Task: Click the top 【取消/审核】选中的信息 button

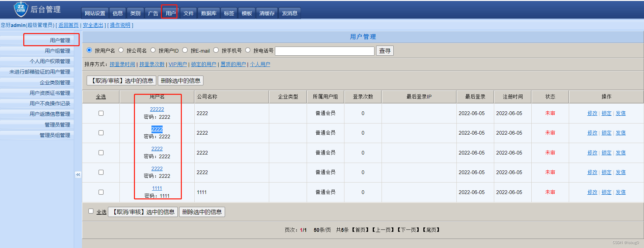Action: [121, 81]
